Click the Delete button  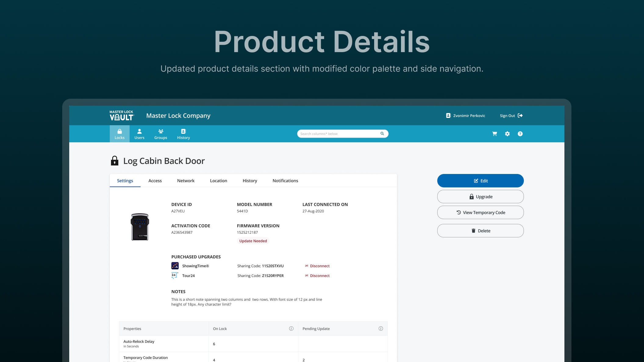coord(481,231)
